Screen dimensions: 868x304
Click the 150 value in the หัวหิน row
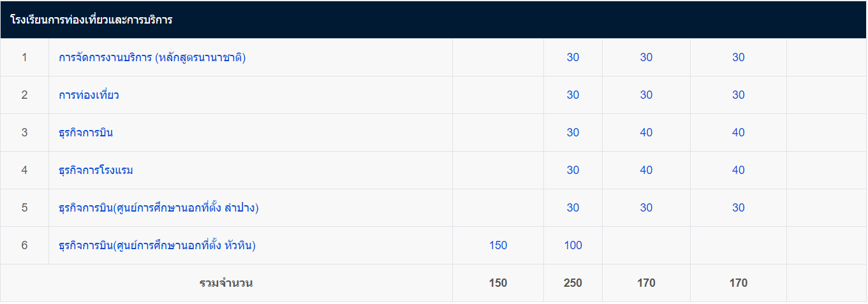(x=498, y=245)
